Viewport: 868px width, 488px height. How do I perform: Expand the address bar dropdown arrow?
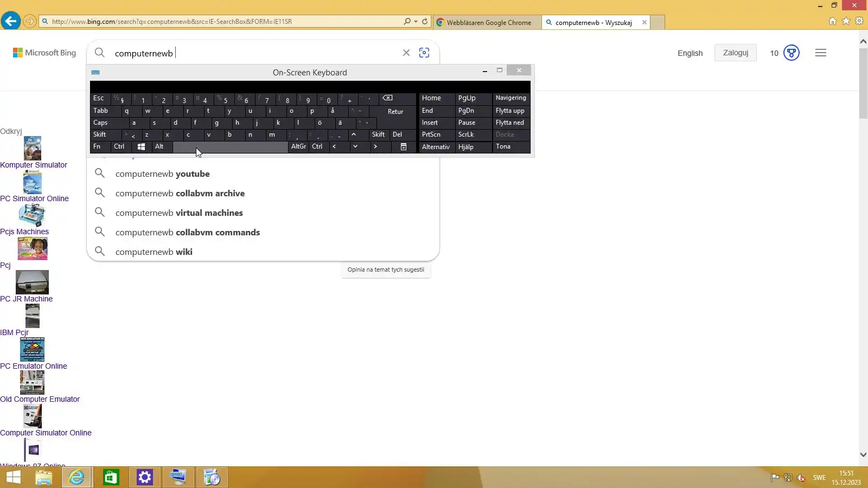[416, 22]
